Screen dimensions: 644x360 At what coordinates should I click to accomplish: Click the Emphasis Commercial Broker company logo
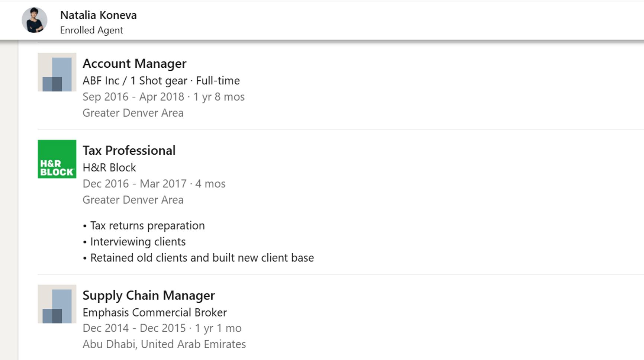(57, 304)
